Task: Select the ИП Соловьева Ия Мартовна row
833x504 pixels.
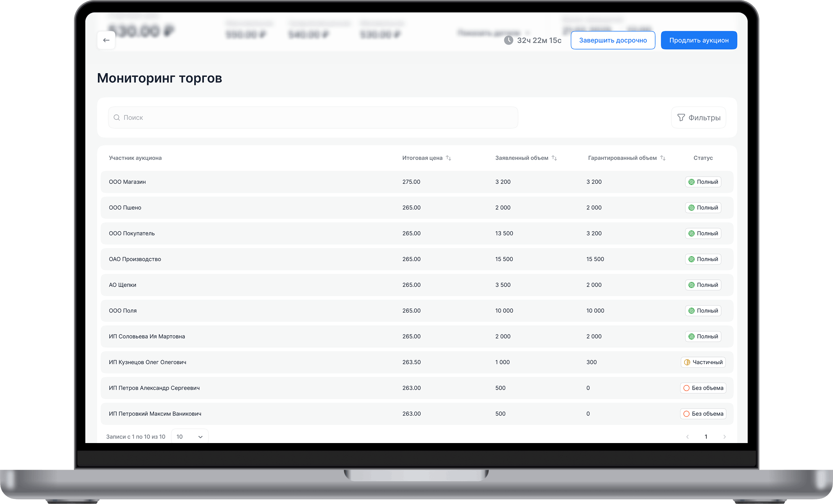Action: coord(147,337)
